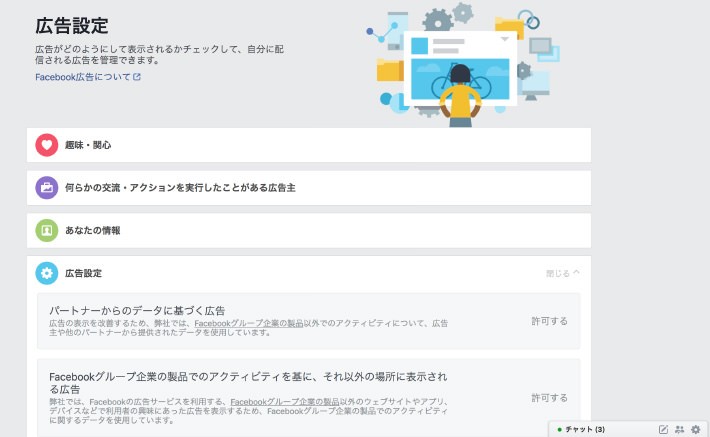Change 許可する for Facebookグループ企業 activity ads
The height and width of the screenshot is (437, 710).
point(549,398)
